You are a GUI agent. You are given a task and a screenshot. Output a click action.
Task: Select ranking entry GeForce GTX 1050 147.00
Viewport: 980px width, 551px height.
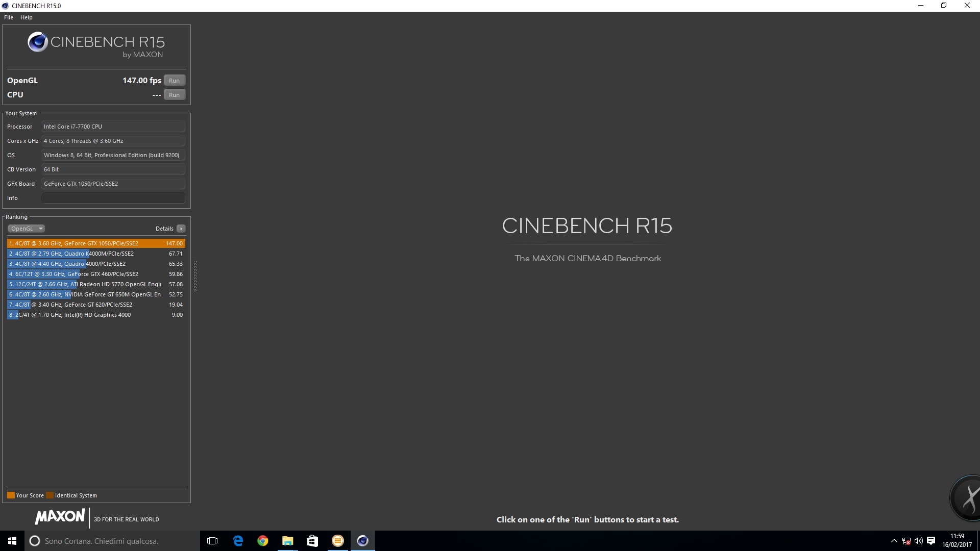point(96,243)
